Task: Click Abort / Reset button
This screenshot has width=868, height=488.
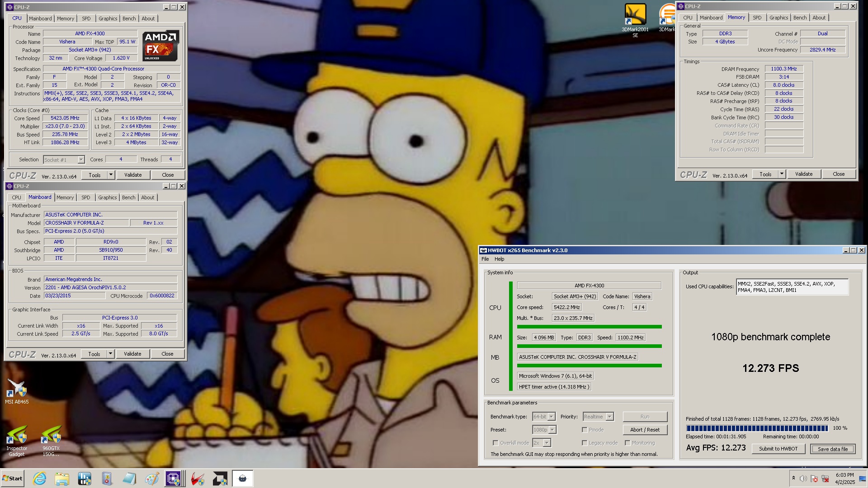Action: pyautogui.click(x=645, y=430)
